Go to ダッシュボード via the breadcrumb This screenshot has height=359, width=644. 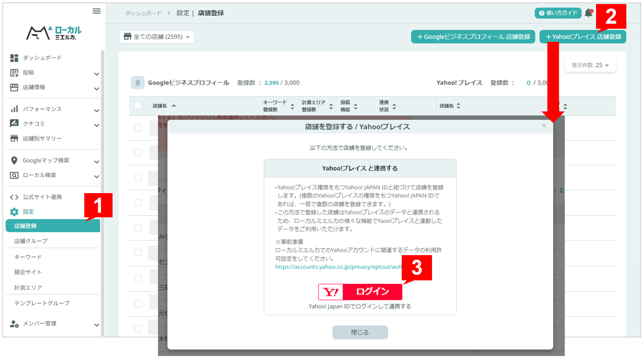tap(144, 13)
